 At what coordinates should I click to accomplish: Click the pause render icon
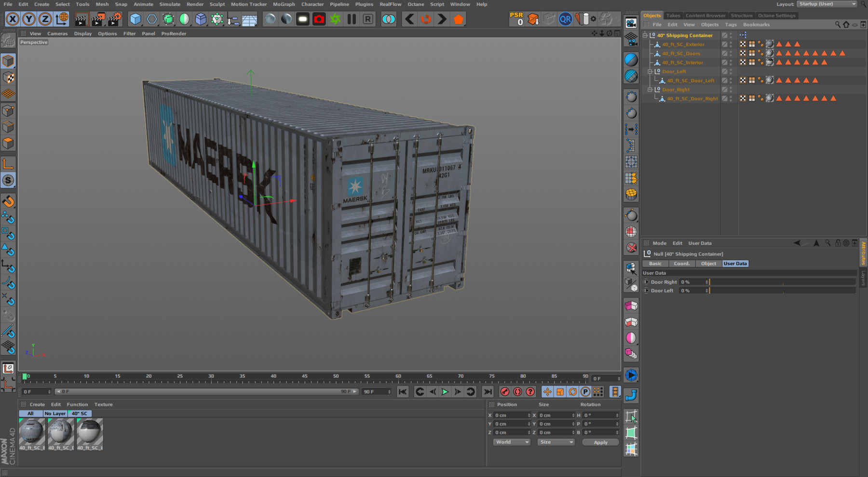click(352, 19)
